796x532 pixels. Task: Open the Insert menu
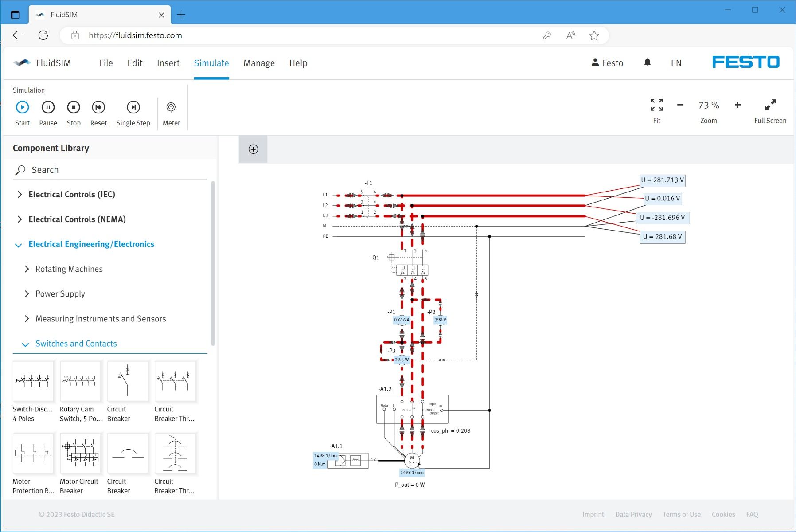point(168,63)
